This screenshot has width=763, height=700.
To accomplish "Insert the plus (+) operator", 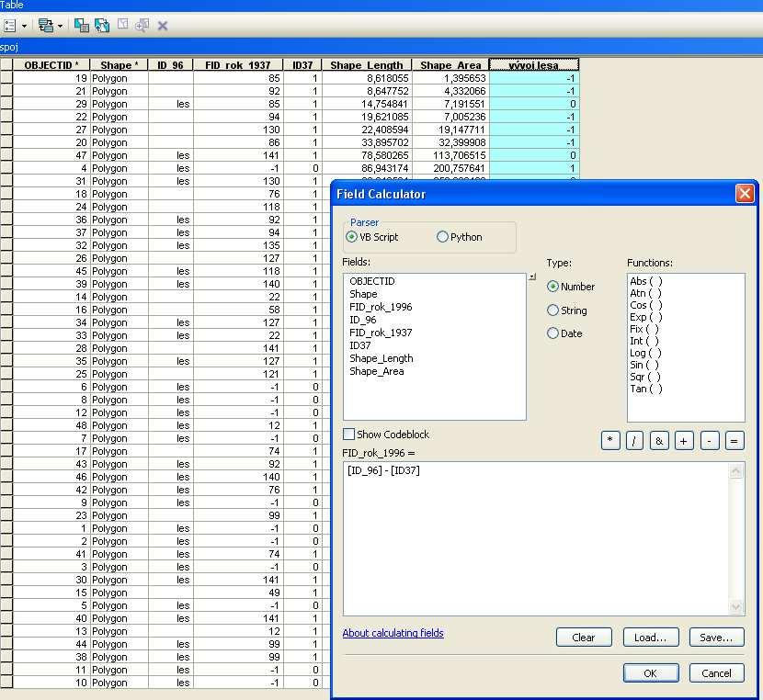I will click(x=684, y=441).
